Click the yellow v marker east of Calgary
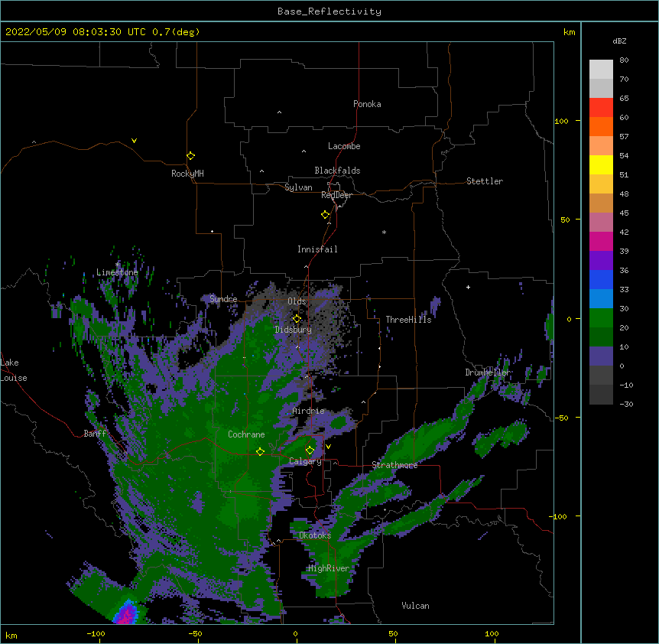The image size is (659, 644). click(328, 447)
